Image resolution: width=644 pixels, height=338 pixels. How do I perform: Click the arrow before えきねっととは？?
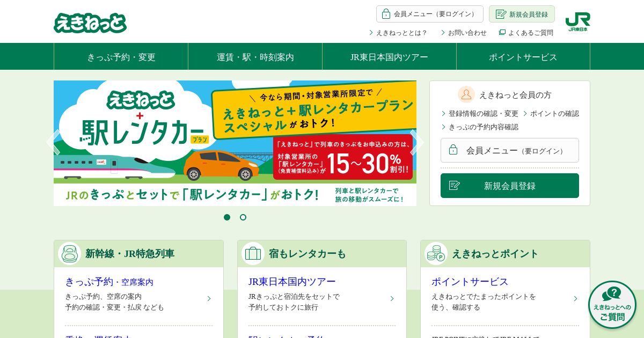[371, 33]
